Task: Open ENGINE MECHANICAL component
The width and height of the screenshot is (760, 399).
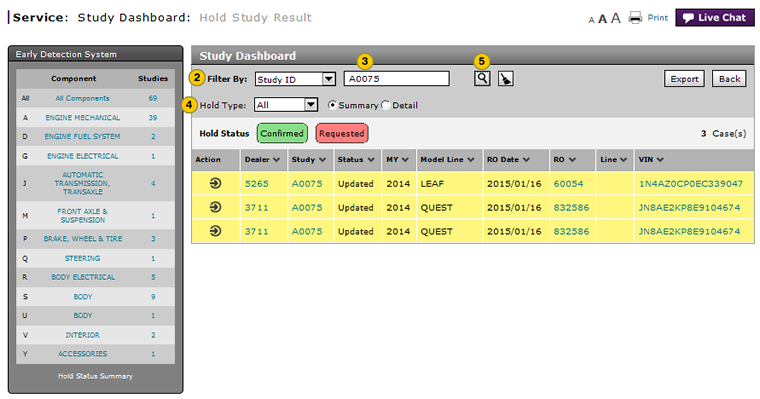Action: [82, 117]
